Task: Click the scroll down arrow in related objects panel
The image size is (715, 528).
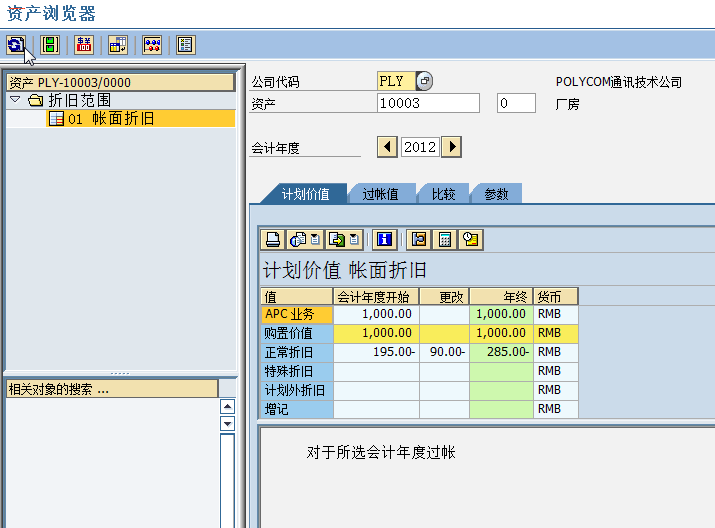Action: click(x=227, y=423)
